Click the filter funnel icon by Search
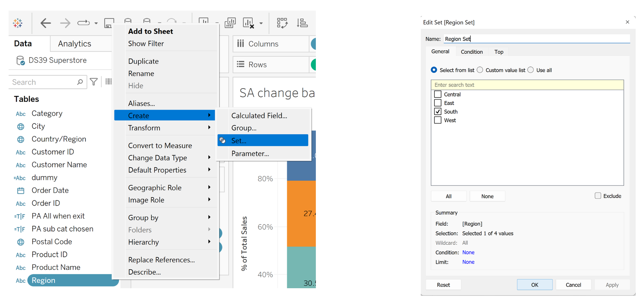 [94, 82]
